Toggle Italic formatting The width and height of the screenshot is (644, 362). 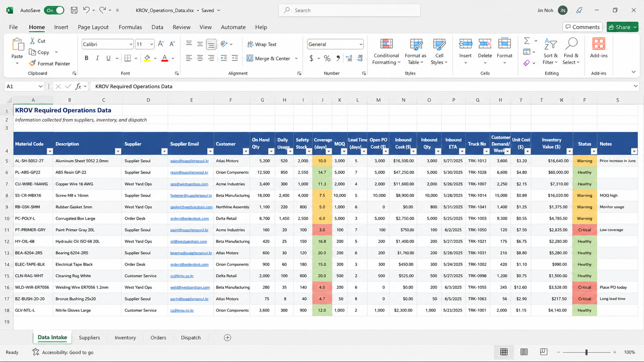97,58
